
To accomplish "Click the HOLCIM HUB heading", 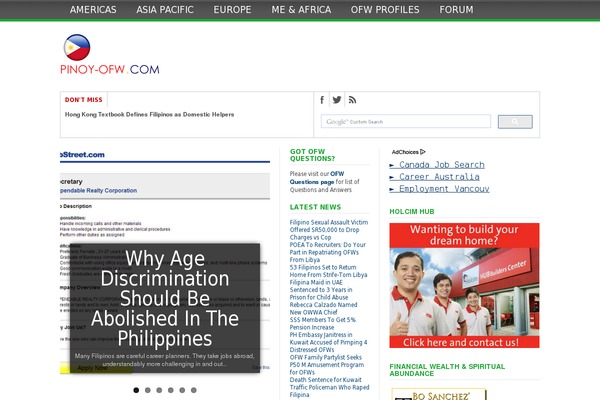I will click(412, 212).
